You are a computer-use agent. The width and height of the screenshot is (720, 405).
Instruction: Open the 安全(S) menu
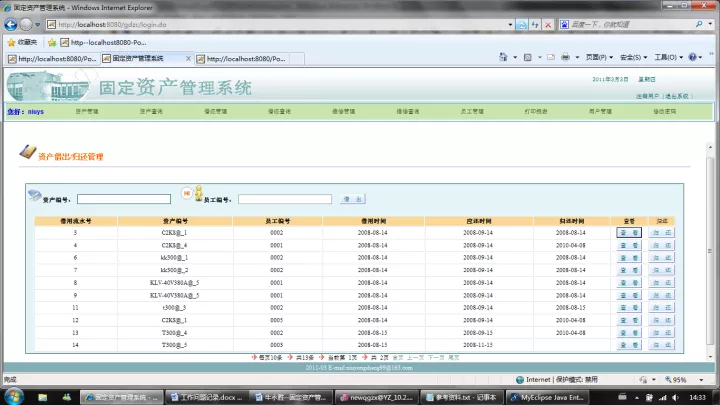pyautogui.click(x=633, y=57)
